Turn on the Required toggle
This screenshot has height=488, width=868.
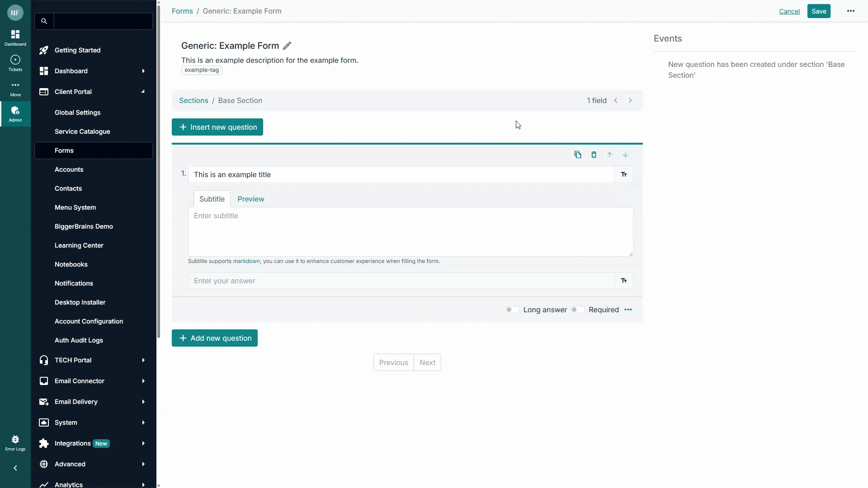coord(577,310)
